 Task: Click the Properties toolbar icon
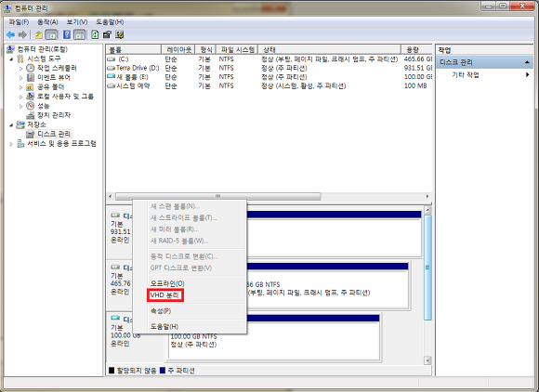(x=107, y=34)
